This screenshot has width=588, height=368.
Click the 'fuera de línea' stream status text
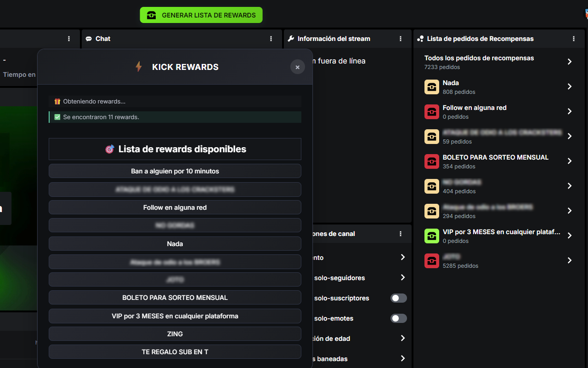coord(341,61)
